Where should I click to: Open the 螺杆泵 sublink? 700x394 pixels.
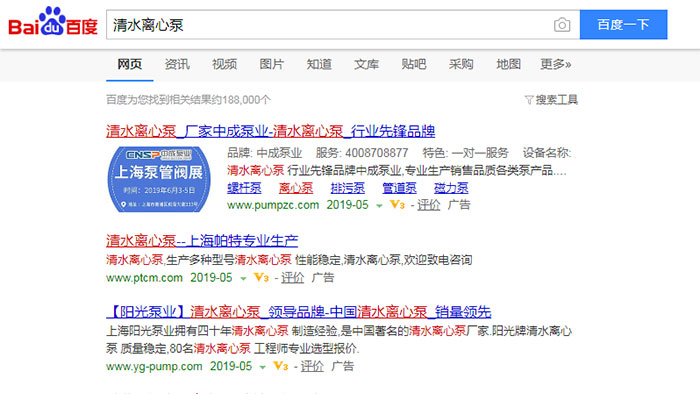[244, 188]
